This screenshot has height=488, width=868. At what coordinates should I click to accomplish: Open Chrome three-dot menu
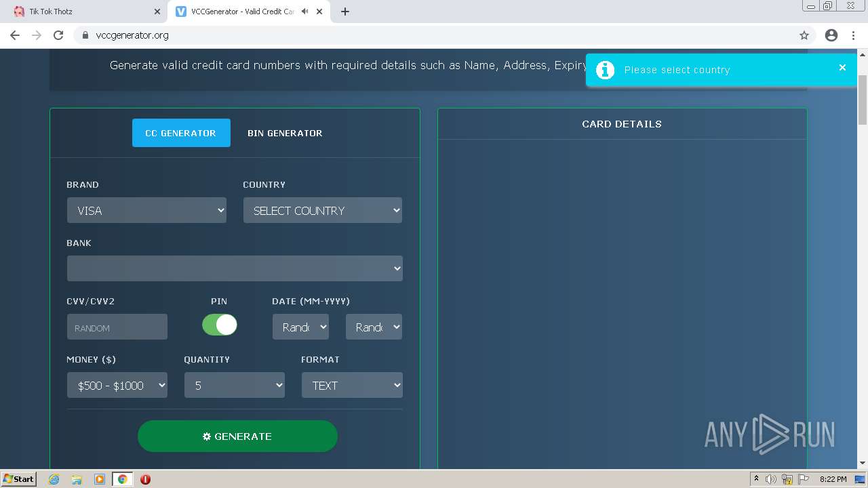pos(853,35)
